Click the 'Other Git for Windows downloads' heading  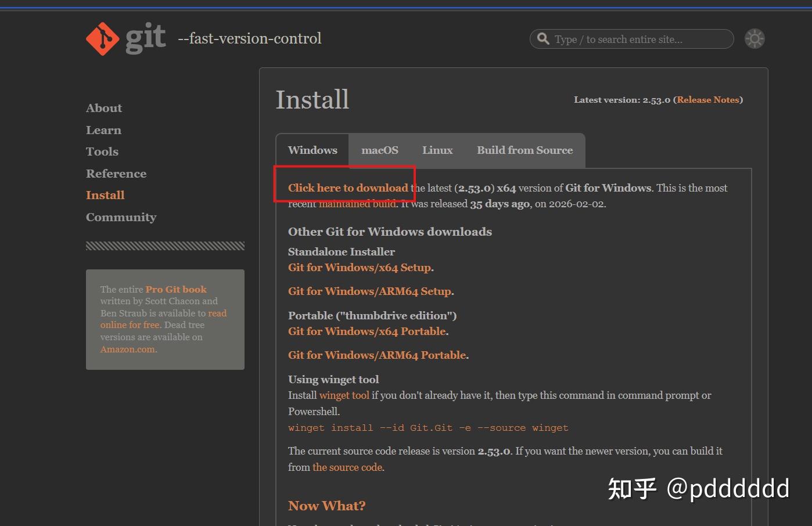[390, 232]
